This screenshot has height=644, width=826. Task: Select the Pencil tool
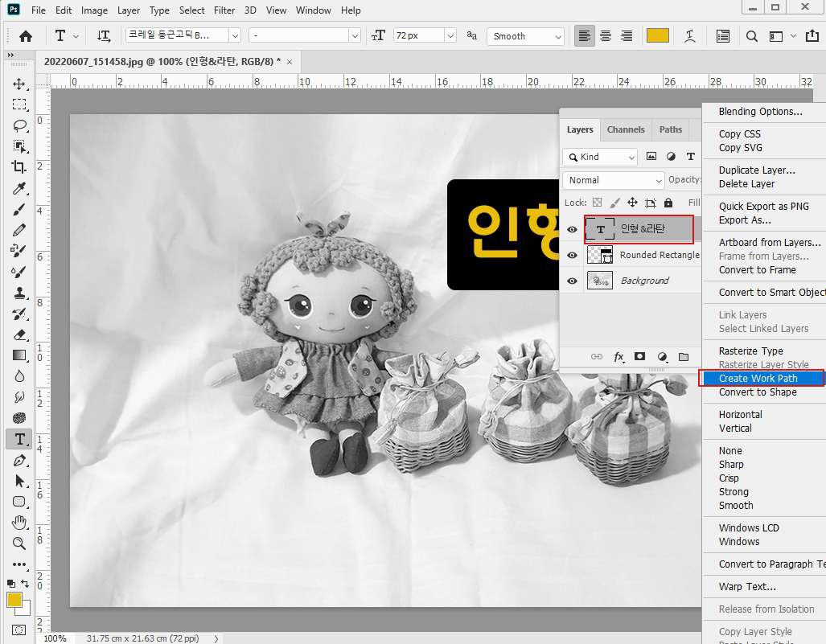point(19,230)
